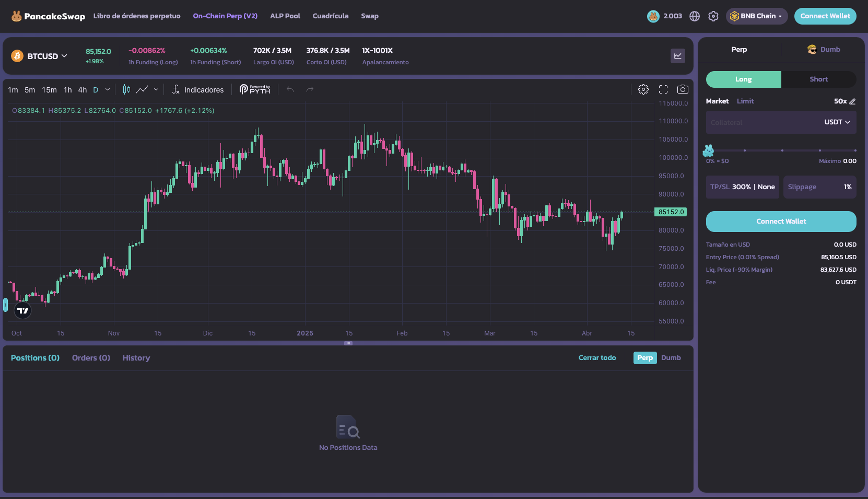This screenshot has width=868, height=499.
Task: Select the 1m timeframe
Action: 13,90
